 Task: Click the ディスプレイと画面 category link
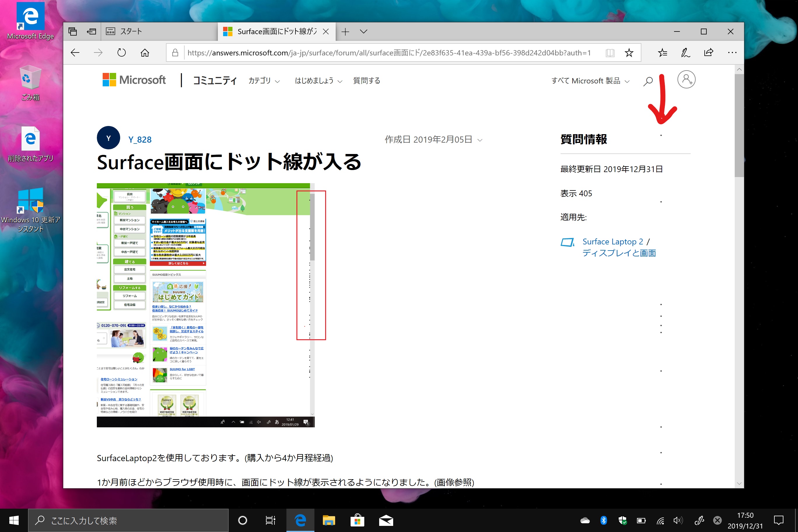(x=619, y=252)
